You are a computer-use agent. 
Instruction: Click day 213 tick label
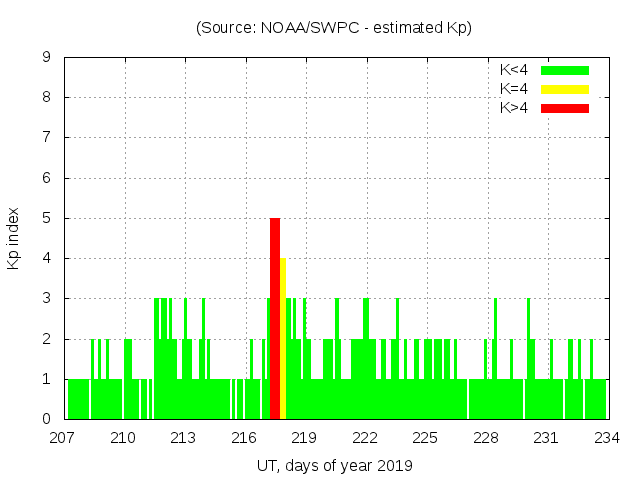183,438
